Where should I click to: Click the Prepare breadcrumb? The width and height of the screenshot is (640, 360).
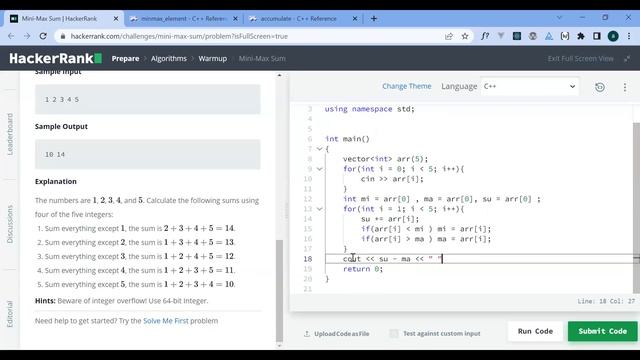(x=125, y=59)
